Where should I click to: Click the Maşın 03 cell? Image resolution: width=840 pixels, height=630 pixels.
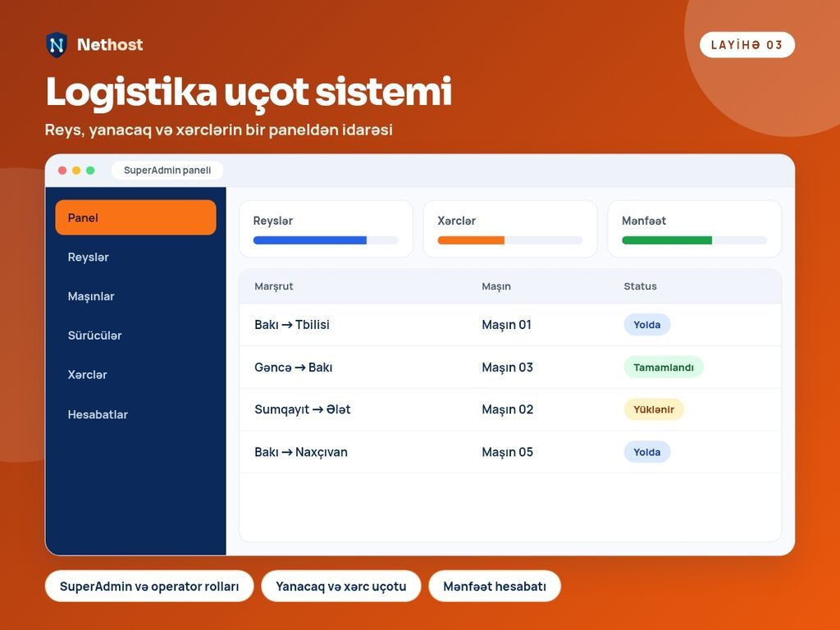pos(507,367)
